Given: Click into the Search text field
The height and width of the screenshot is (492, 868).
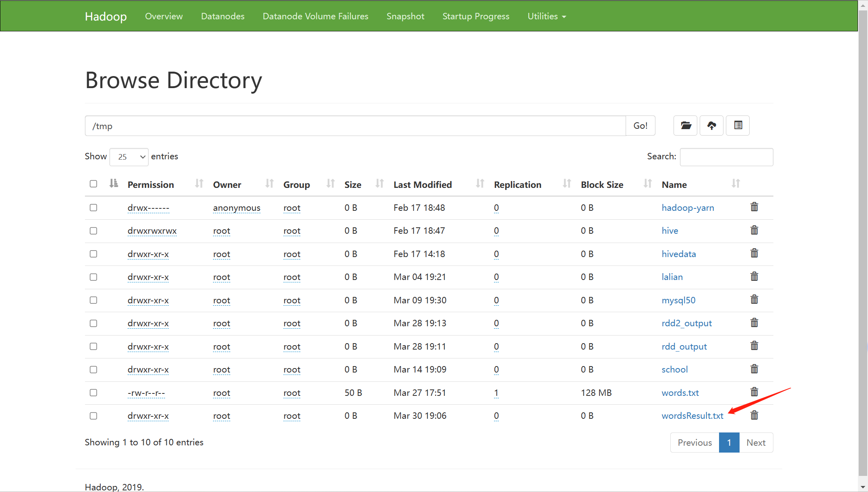Looking at the screenshot, I should (x=726, y=157).
